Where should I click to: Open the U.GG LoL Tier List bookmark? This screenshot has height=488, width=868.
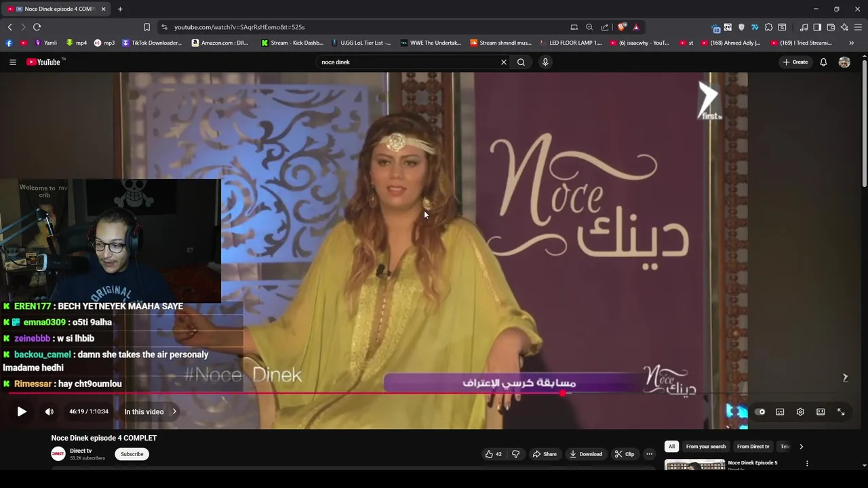click(361, 43)
